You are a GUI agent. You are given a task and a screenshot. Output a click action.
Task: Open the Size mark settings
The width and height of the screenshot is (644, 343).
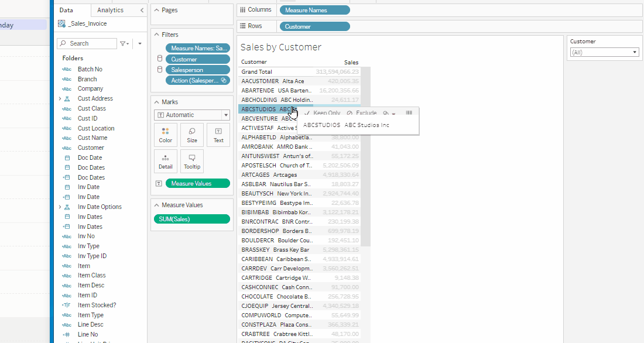coord(192,135)
